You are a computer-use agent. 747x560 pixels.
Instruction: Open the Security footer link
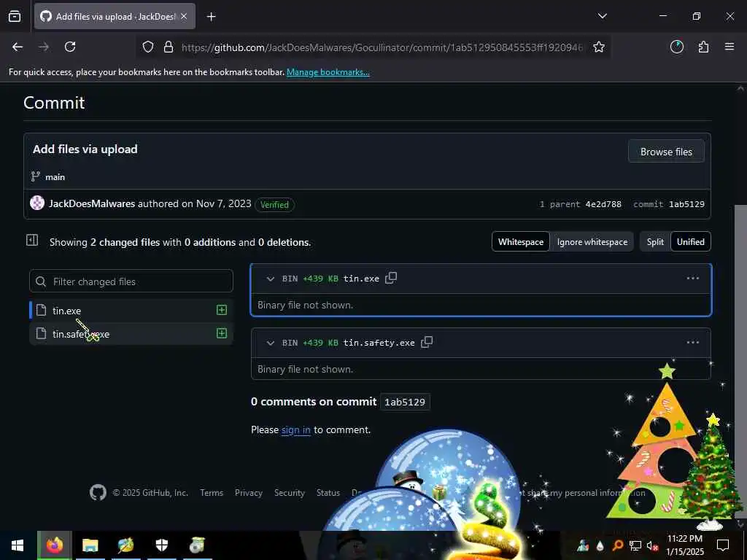(289, 493)
